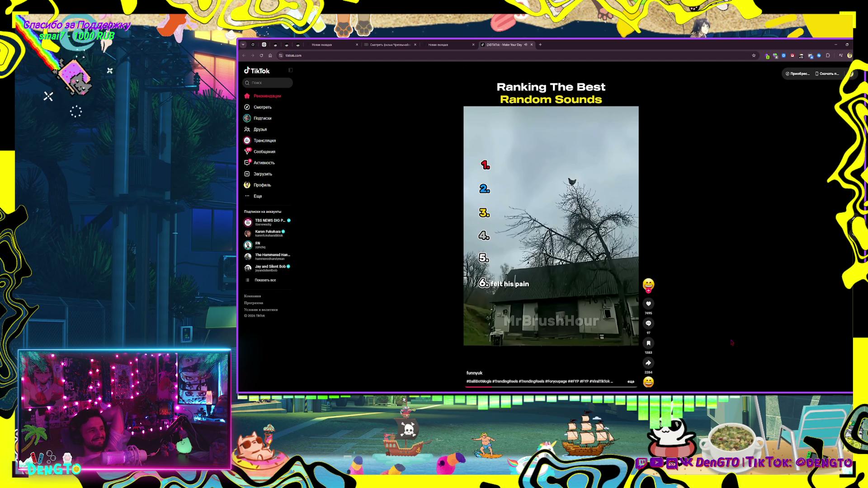This screenshot has height=488, width=868.
Task: Mute the TikTok tab audio icon
Action: tap(526, 45)
